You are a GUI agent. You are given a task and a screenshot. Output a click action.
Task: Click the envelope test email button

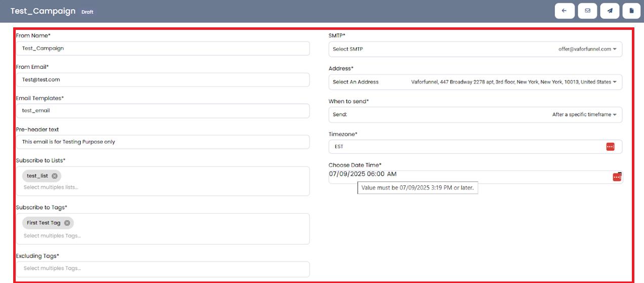point(587,11)
